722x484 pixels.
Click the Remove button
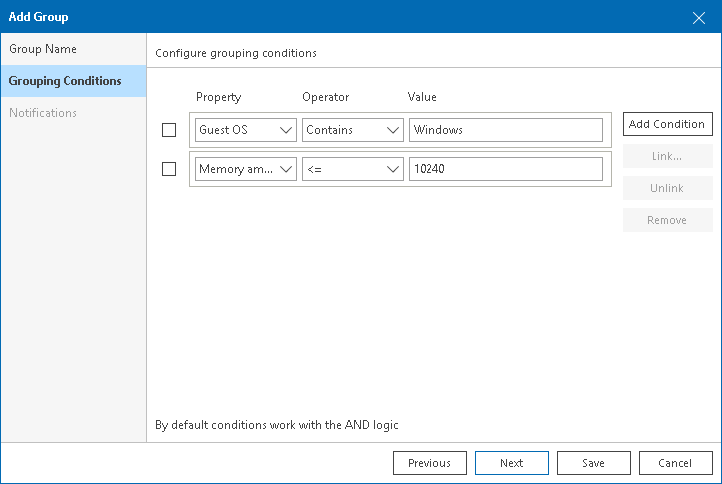point(667,220)
